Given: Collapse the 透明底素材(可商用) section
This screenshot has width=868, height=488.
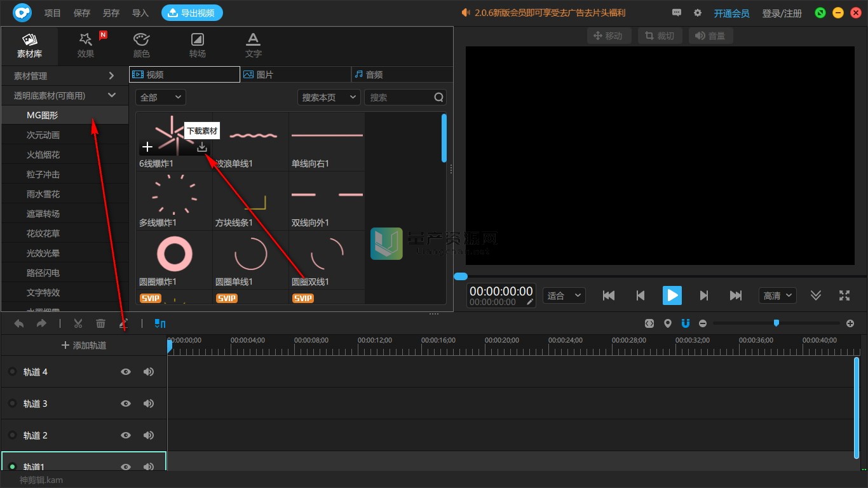Looking at the screenshot, I should [65, 95].
